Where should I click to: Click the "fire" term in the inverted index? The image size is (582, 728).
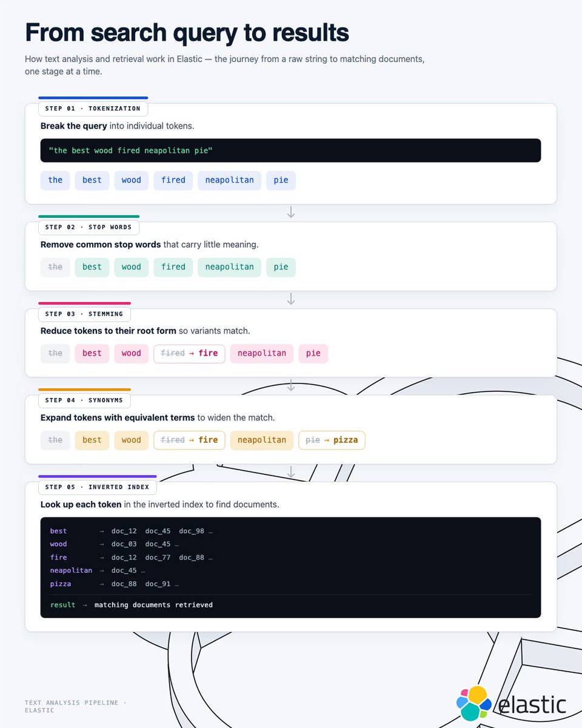[59, 558]
